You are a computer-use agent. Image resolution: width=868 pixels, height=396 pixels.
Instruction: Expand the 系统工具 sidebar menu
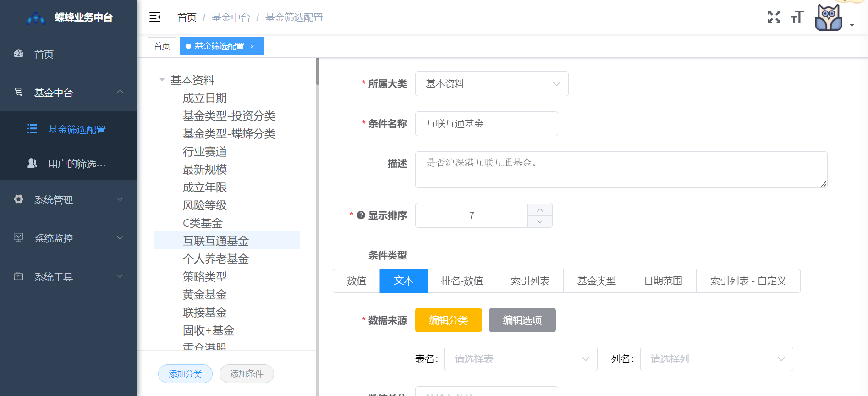120,276
